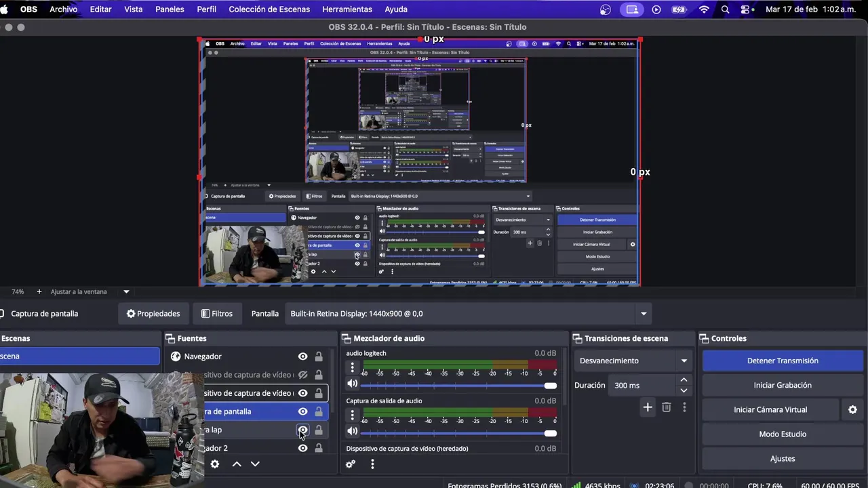Click the audio logitech volume slider

(459, 386)
